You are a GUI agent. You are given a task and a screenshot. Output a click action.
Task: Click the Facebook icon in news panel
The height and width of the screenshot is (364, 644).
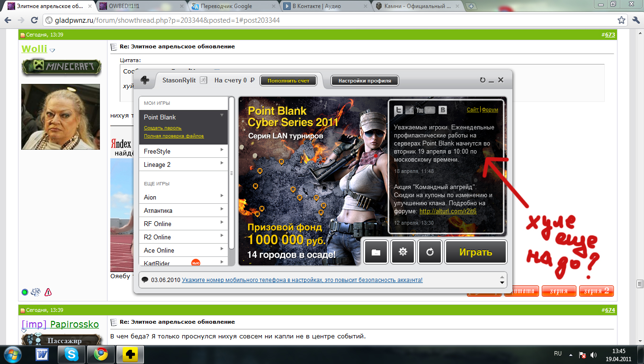click(x=409, y=110)
